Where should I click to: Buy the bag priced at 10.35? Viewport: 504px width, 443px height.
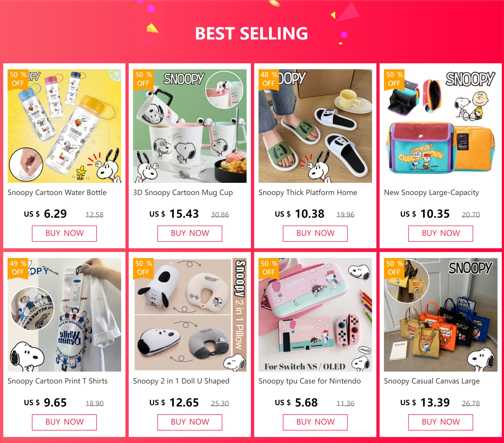[x=441, y=234]
